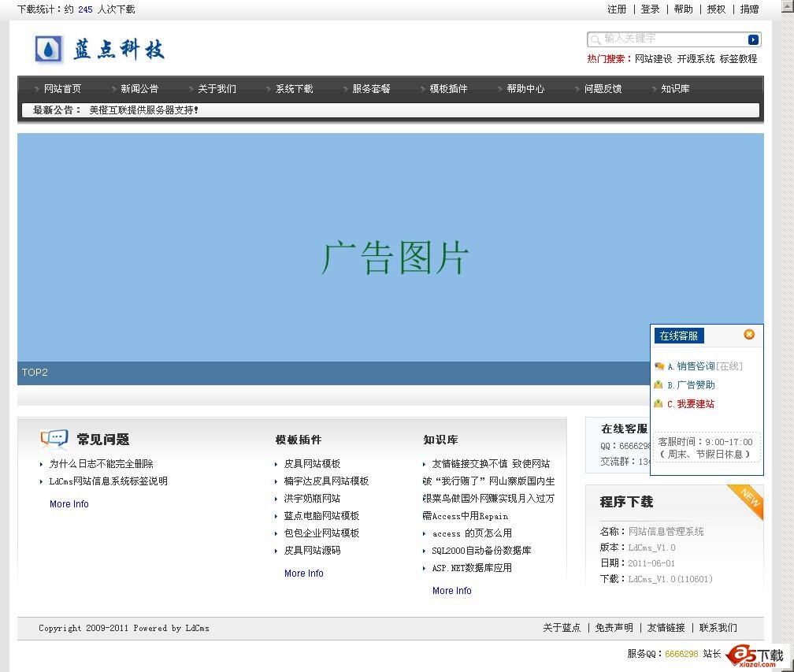Click the orange NEW ribbon badge
This screenshot has height=672, width=794.
point(748,499)
